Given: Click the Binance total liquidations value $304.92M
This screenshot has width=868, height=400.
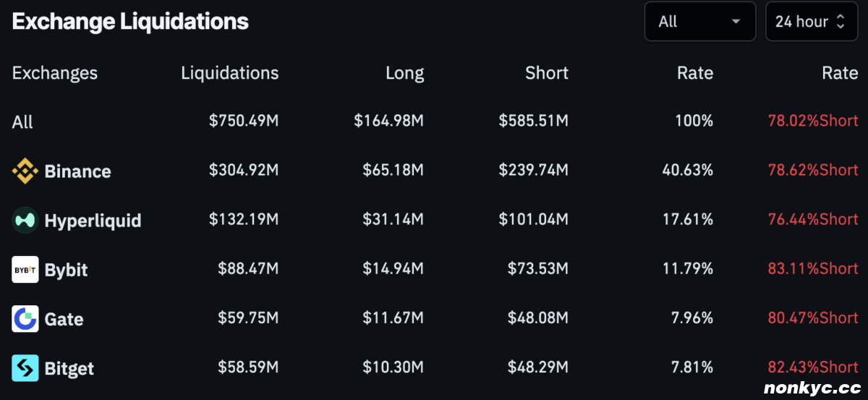Looking at the screenshot, I should 244,170.
